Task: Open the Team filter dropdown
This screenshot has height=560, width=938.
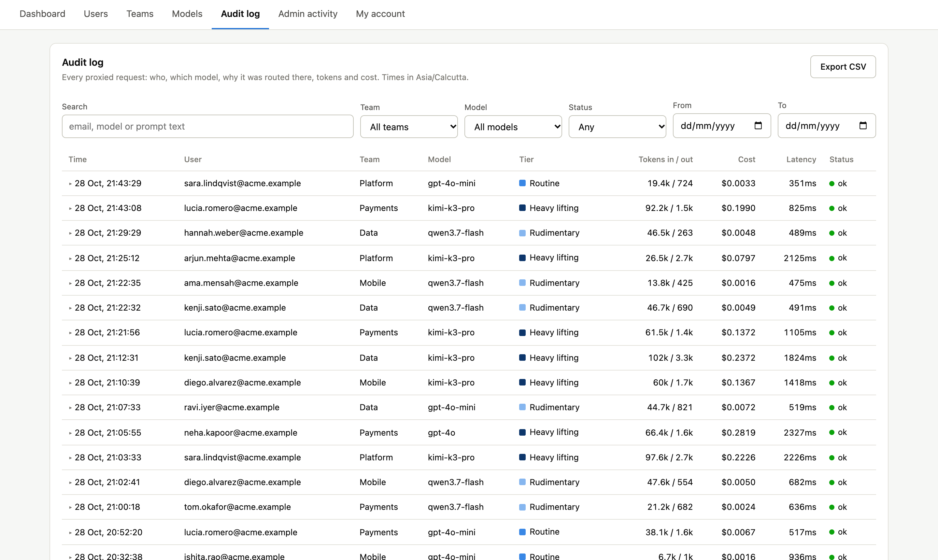Action: click(409, 127)
